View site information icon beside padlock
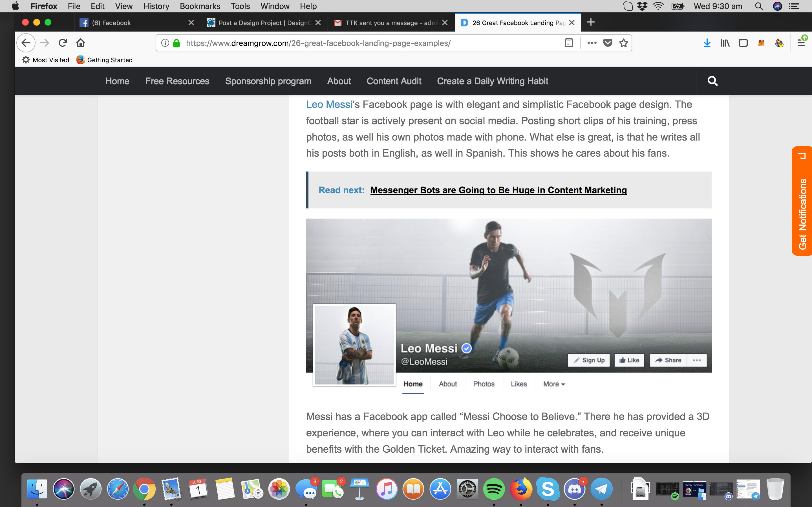812x507 pixels. pos(165,43)
